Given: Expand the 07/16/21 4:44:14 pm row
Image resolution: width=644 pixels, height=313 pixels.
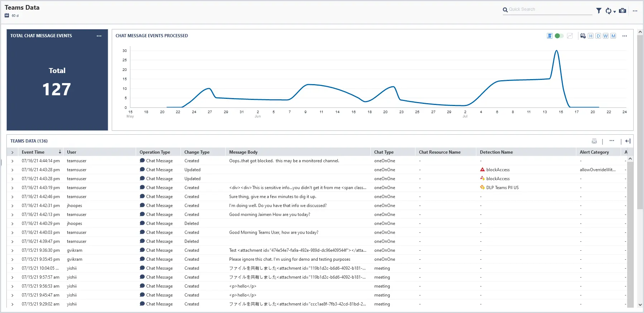Looking at the screenshot, I should [12, 161].
